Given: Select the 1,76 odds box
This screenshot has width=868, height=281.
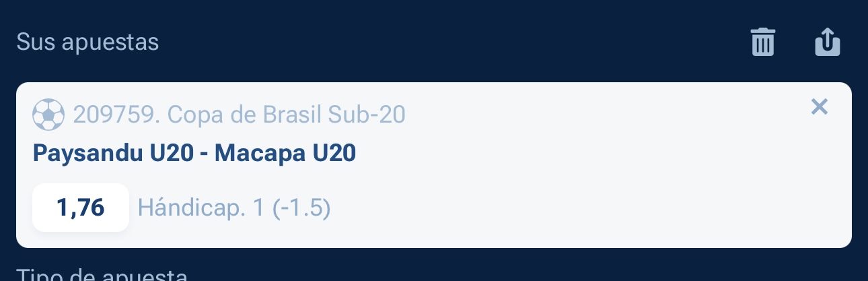Looking at the screenshot, I should click(x=81, y=208).
